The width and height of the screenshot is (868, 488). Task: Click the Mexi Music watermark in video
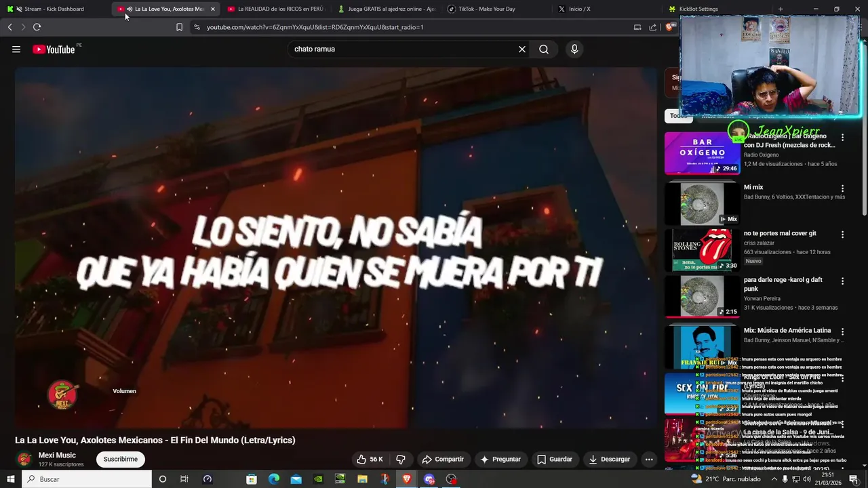pyautogui.click(x=62, y=394)
